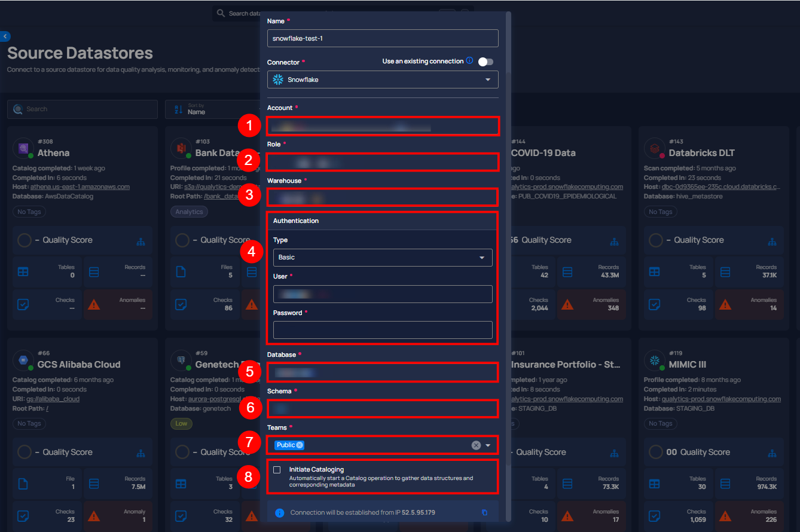Click the User input field
The width and height of the screenshot is (800, 532).
point(383,294)
